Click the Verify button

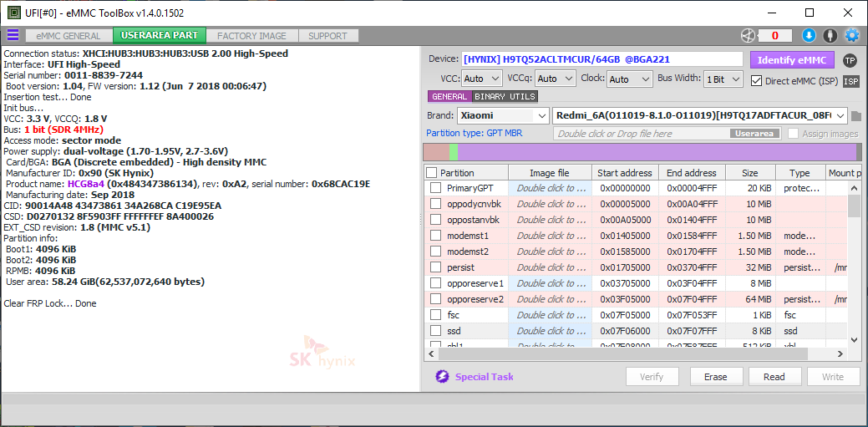click(x=652, y=377)
